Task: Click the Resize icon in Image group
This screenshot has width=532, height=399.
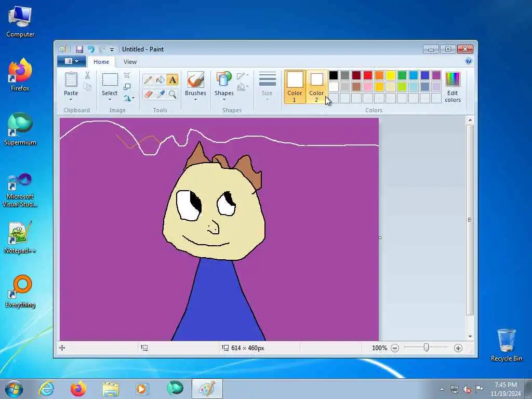Action: click(x=127, y=87)
